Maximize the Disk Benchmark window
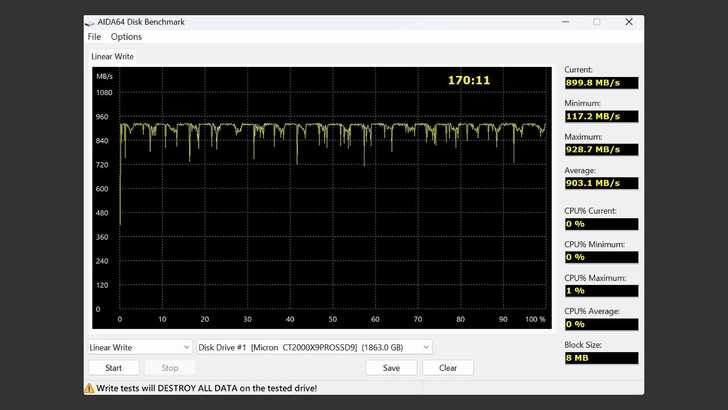The image size is (728, 410). (597, 21)
